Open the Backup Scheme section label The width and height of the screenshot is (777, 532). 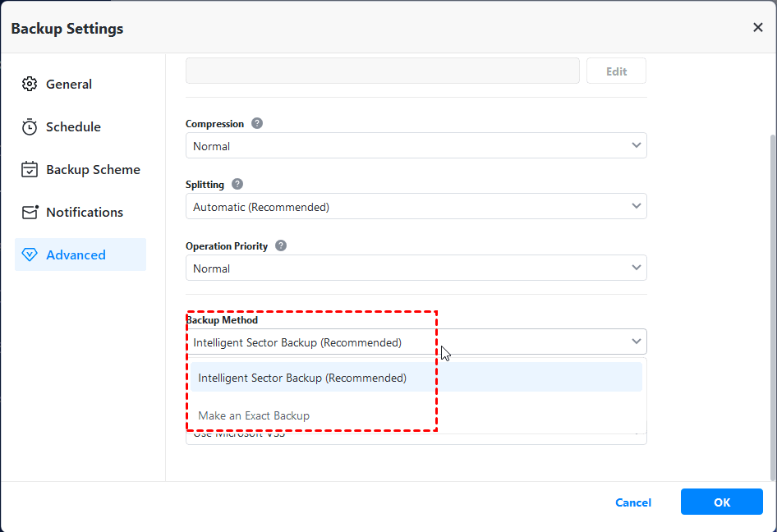[x=93, y=170]
